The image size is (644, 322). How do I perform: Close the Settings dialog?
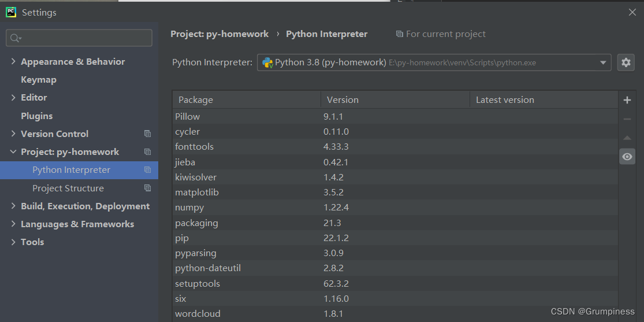coord(632,12)
